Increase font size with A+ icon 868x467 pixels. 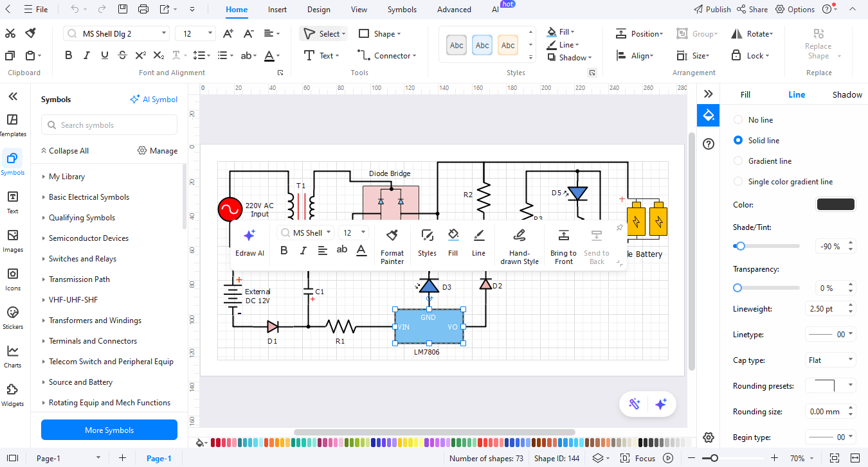(x=228, y=33)
